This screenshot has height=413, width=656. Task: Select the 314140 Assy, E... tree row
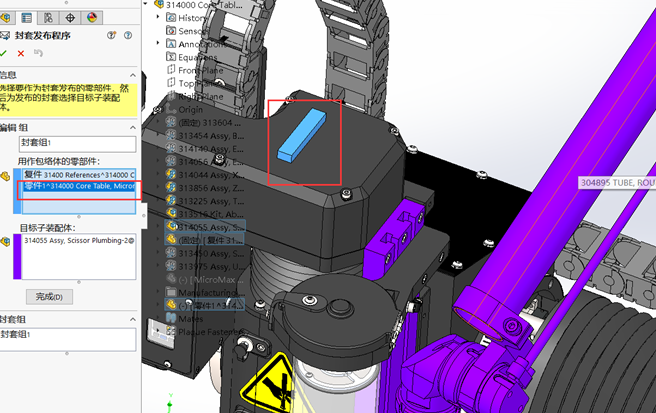pos(205,148)
